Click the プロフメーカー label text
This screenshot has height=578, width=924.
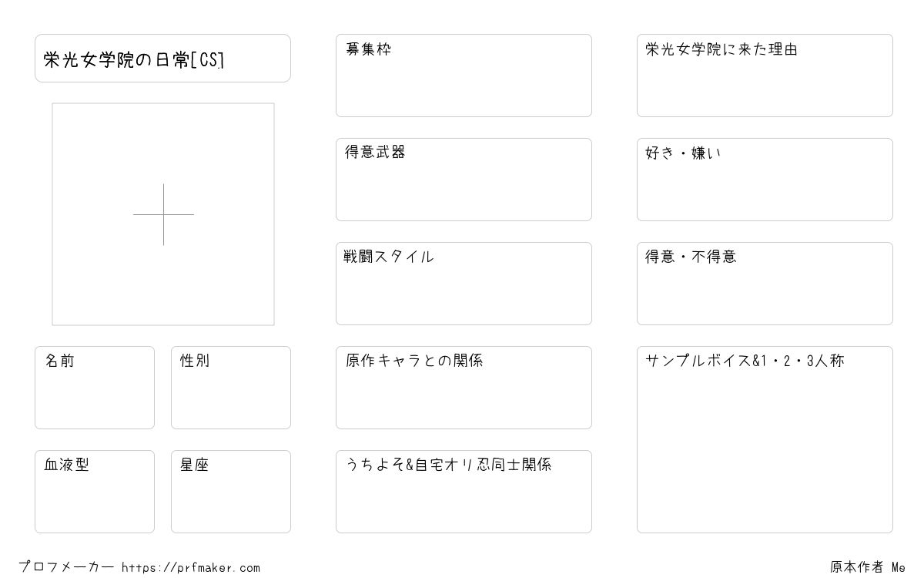tap(67, 567)
